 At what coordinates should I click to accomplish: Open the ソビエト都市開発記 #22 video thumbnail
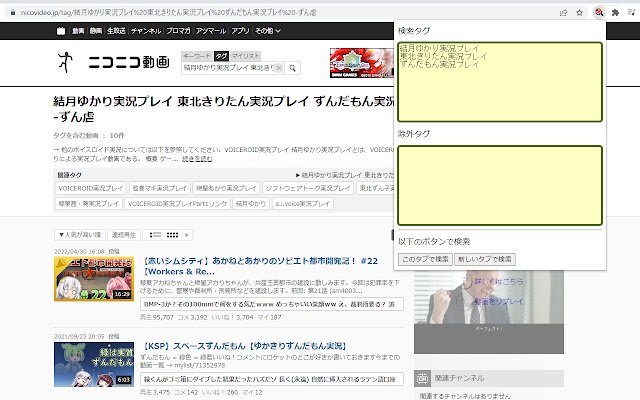94,279
